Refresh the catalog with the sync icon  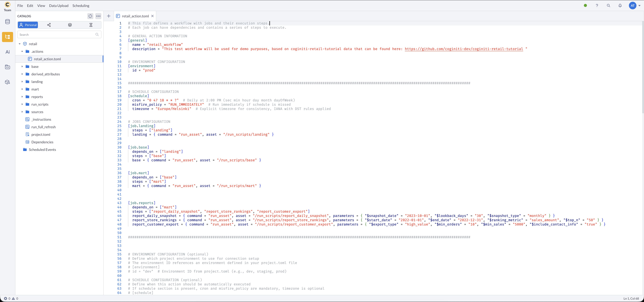click(x=90, y=16)
